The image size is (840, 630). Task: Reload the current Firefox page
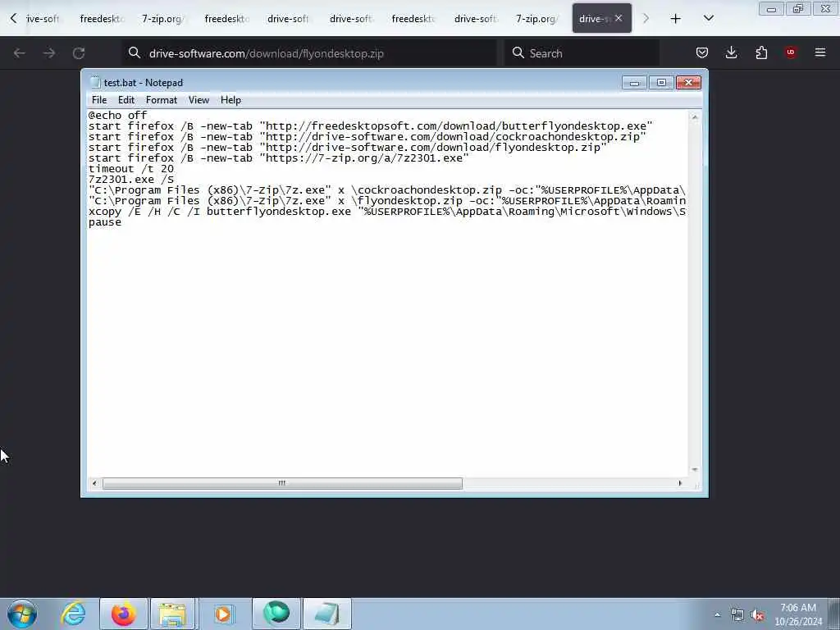79,53
